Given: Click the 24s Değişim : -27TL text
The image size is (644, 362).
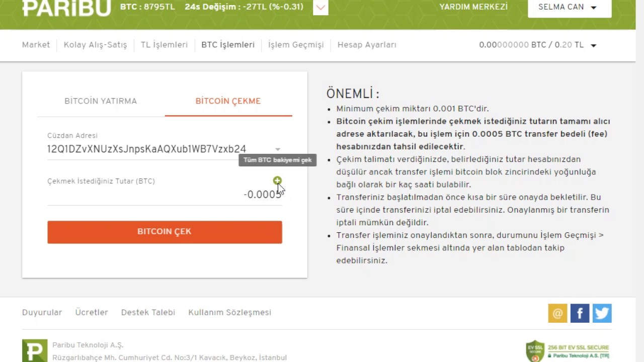Looking at the screenshot, I should click(244, 7).
